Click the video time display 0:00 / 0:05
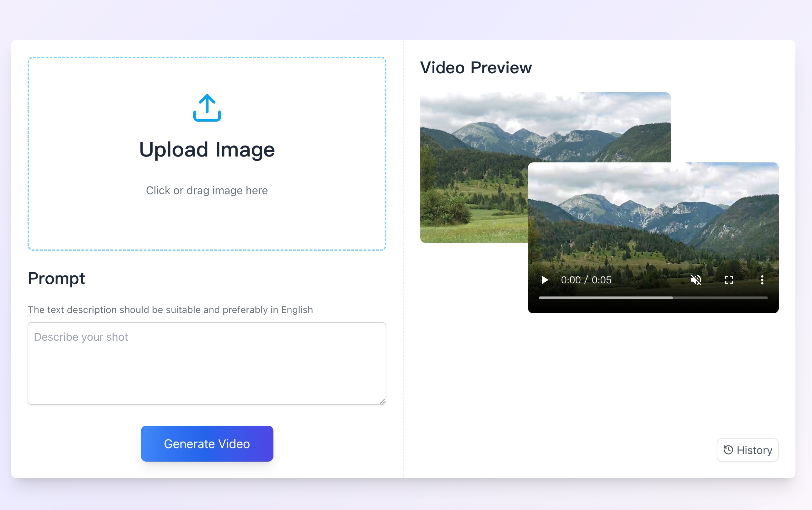 [x=586, y=280]
